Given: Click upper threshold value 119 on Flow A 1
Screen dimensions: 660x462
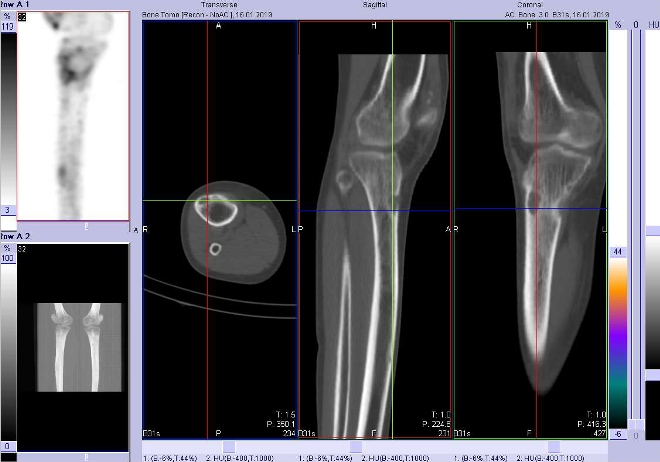Looking at the screenshot, I should point(7,27).
